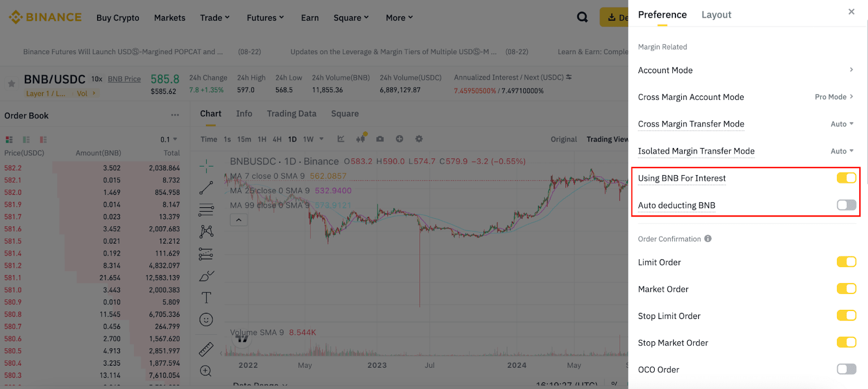Turn on OCO Order confirmation
Screen dimensions: 868x389
[846, 369]
